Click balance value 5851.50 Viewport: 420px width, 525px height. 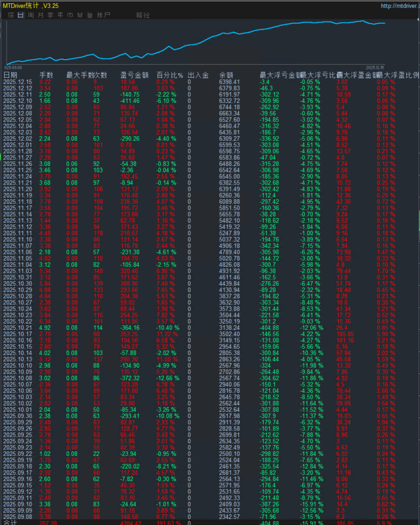tap(229, 208)
